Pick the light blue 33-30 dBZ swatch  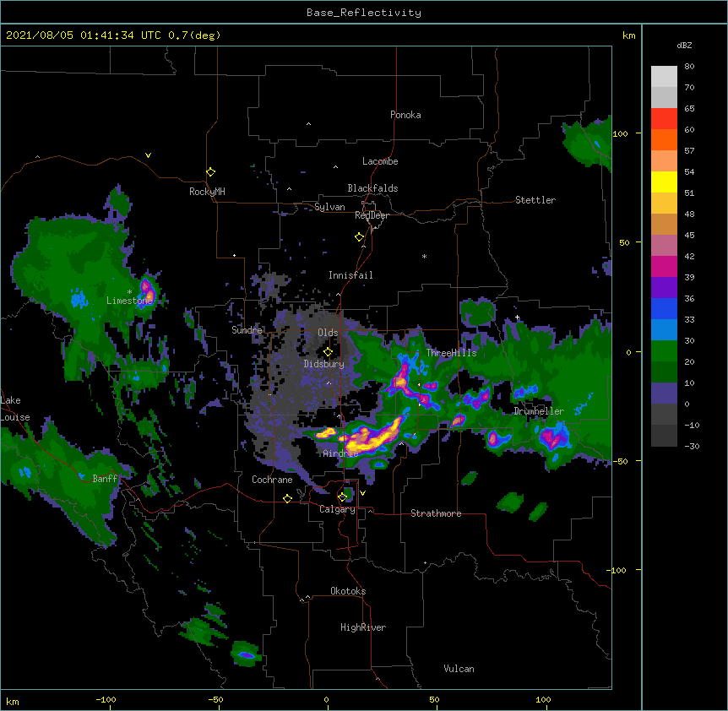664,330
